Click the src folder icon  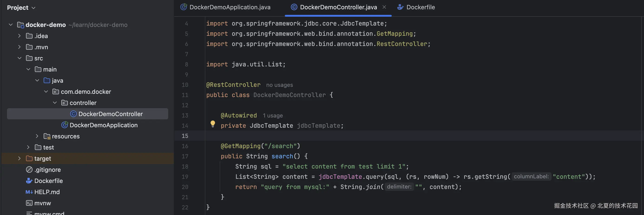pyautogui.click(x=29, y=58)
